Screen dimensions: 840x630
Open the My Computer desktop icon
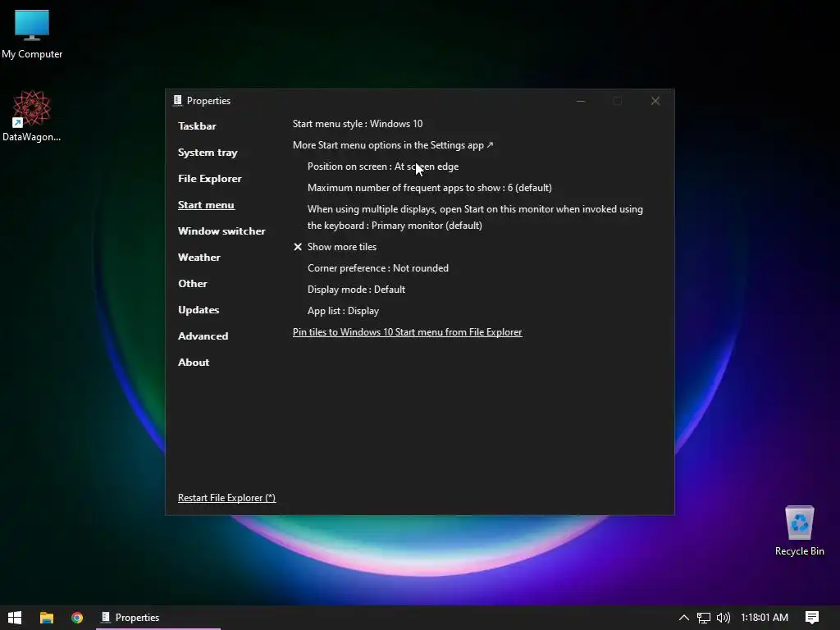(32, 34)
